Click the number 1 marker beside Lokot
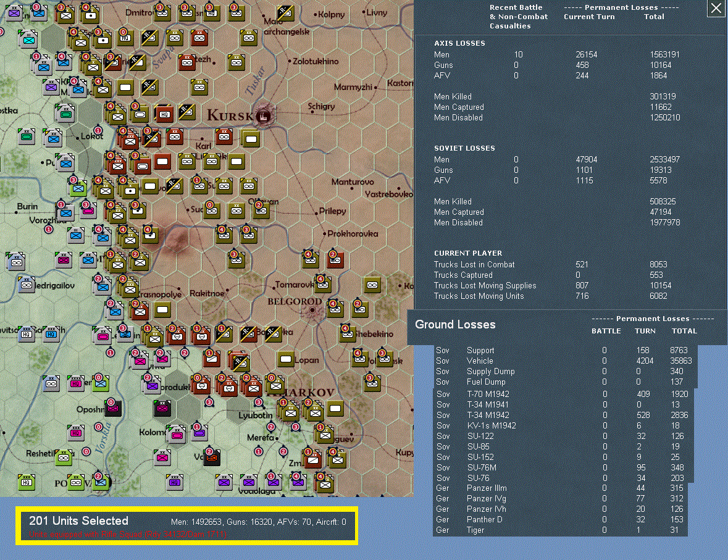This screenshot has width=728, height=560. [x=98, y=130]
